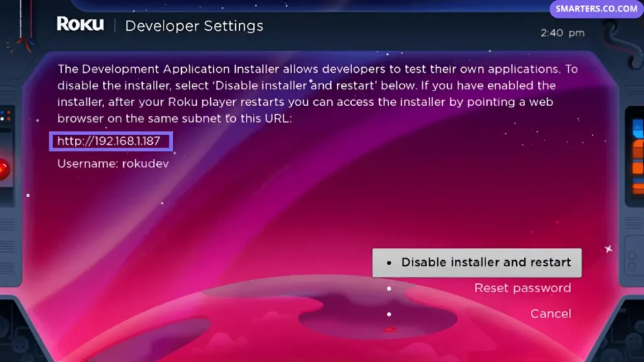The image size is (644, 362).
Task: Click the Roku logo in header
Action: coord(80,25)
